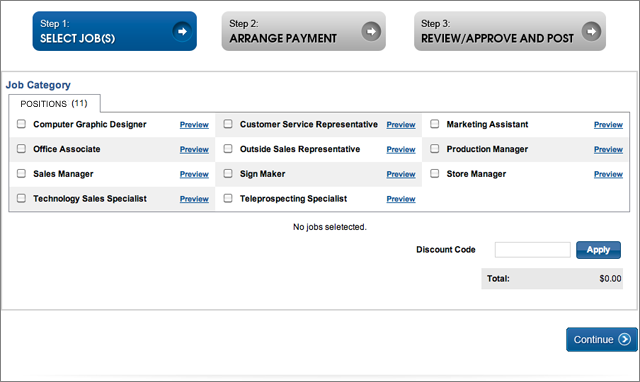Click the Office Associate position name

pyautogui.click(x=67, y=149)
